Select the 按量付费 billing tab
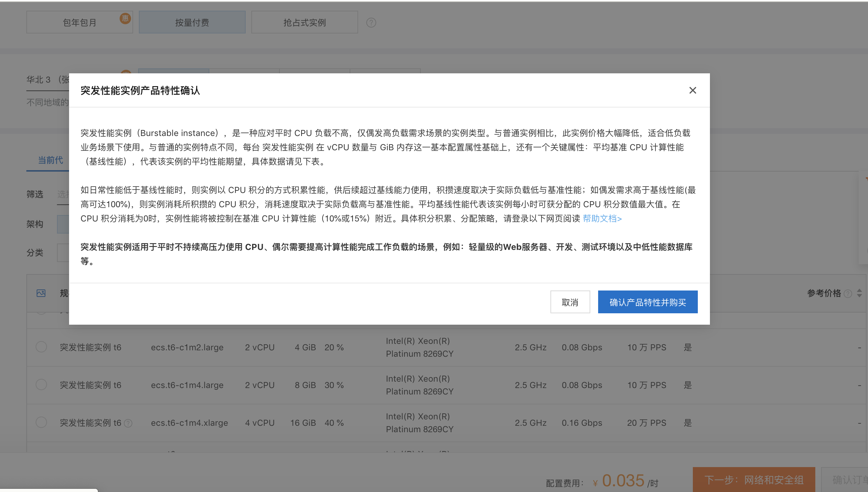 click(x=192, y=22)
